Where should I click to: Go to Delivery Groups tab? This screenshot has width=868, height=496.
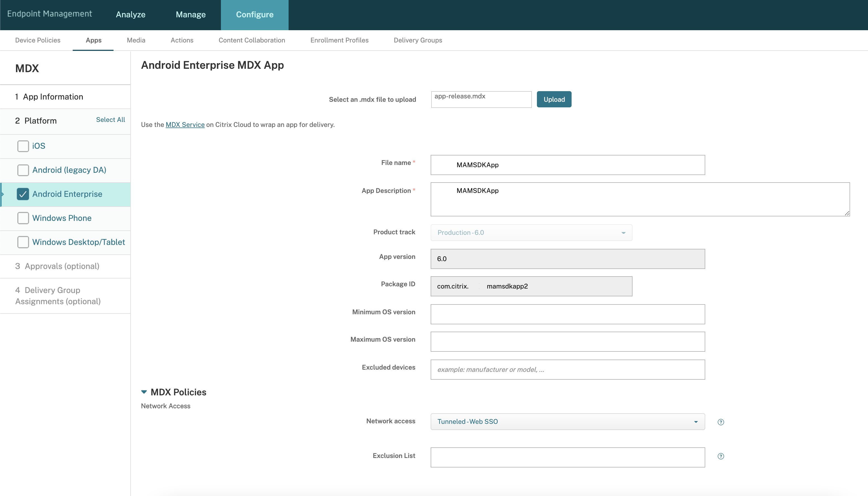(x=418, y=40)
